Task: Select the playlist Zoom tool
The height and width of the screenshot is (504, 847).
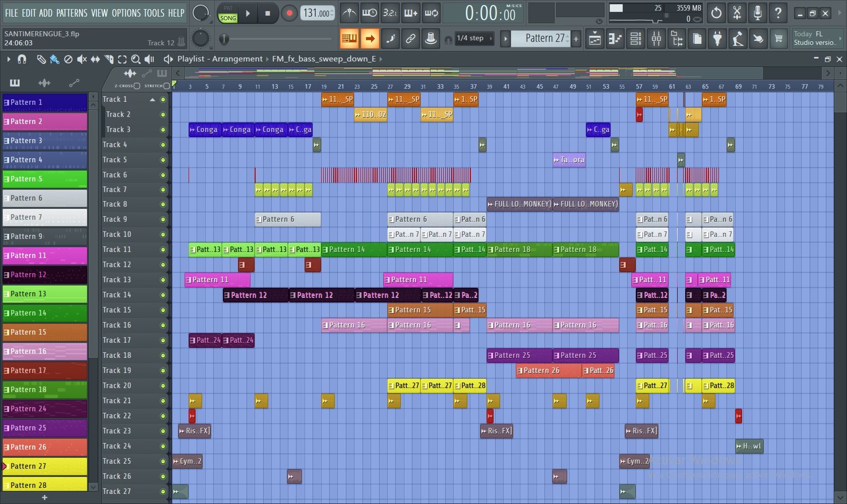Action: tap(135, 59)
